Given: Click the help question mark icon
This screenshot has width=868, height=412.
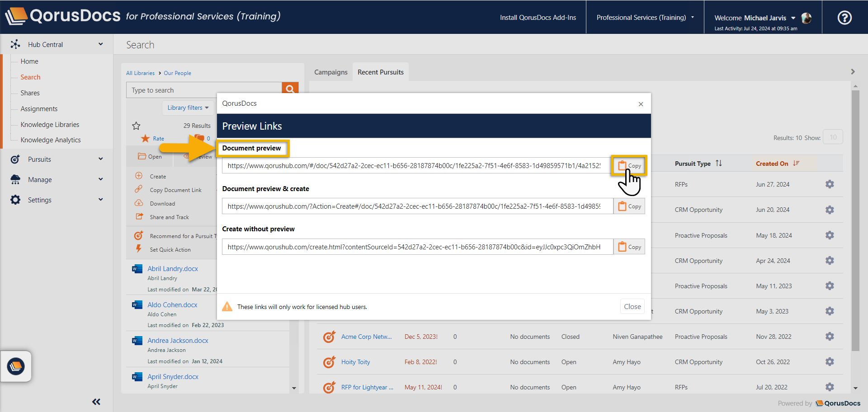Looking at the screenshot, I should (x=844, y=18).
